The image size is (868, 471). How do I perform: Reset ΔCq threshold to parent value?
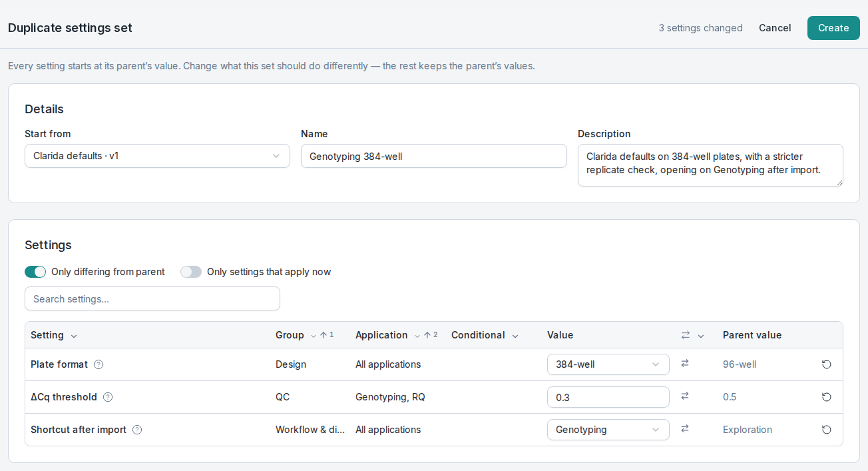[826, 397]
